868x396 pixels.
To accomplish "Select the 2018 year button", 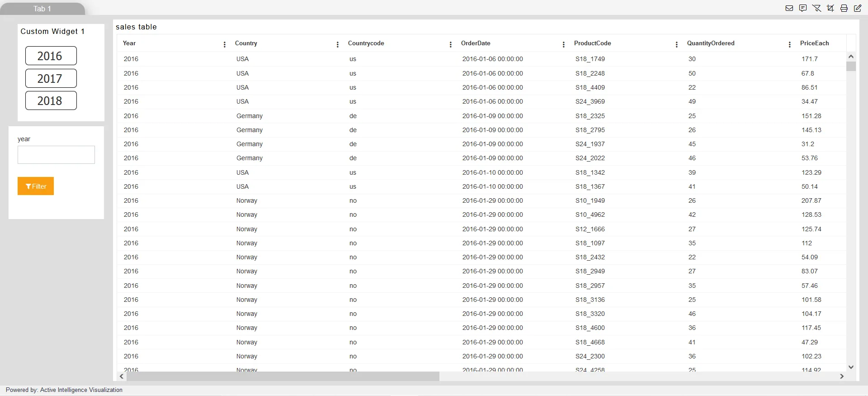I will [x=51, y=100].
